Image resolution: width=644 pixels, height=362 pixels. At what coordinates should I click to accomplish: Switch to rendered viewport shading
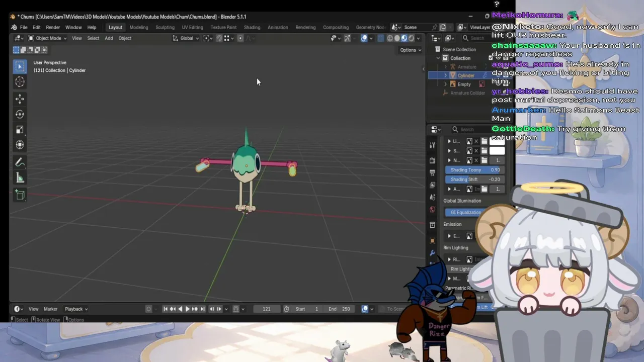pos(411,38)
